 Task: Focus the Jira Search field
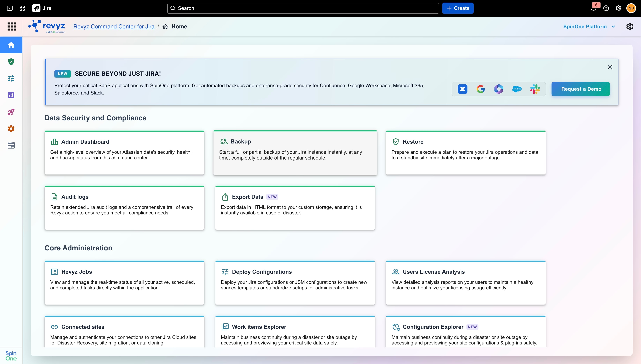click(x=303, y=8)
